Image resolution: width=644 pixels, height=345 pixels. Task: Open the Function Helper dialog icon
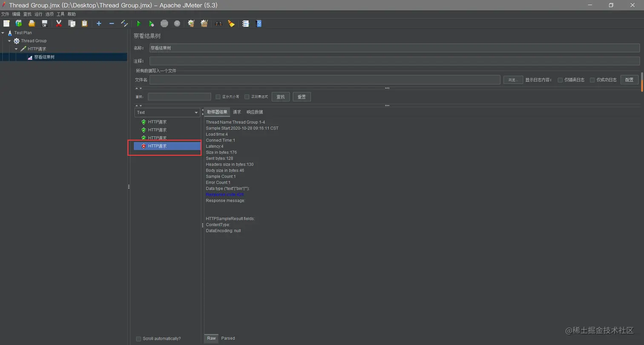pyautogui.click(x=245, y=23)
